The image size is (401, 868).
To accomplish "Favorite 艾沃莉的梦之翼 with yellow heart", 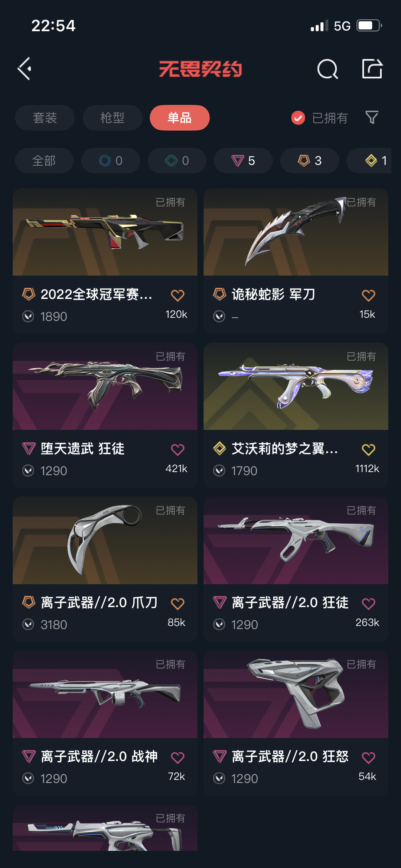I will (x=368, y=449).
